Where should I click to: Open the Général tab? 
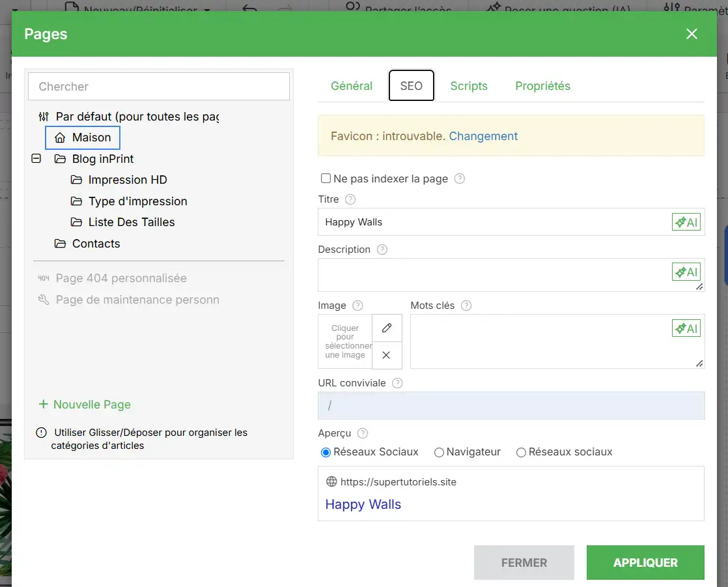(352, 86)
